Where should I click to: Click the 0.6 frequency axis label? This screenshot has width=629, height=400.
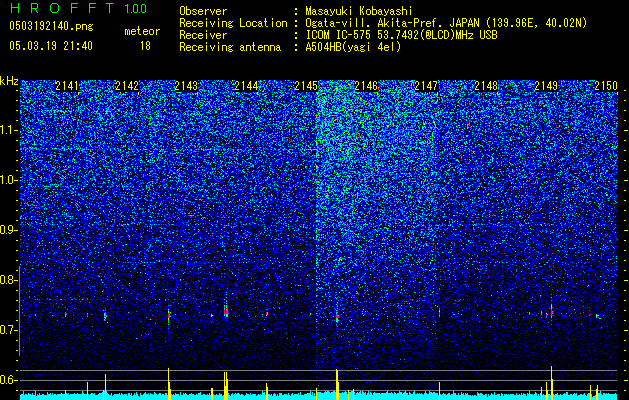coord(7,380)
